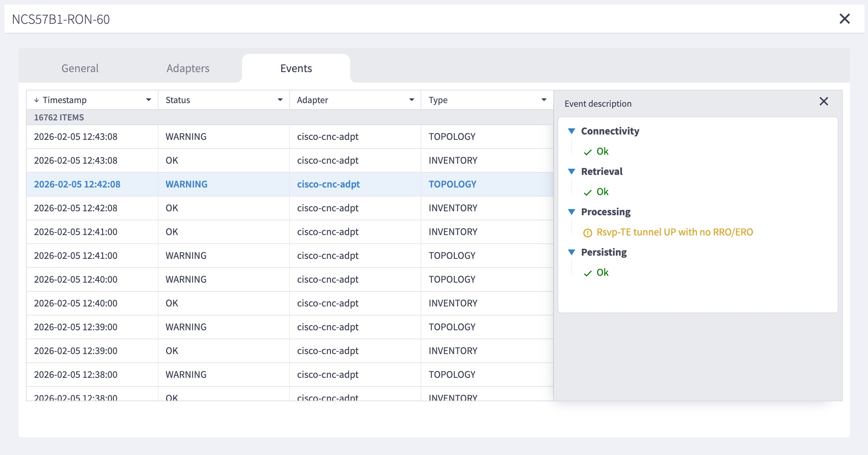Viewport: 868px width, 455px height.
Task: Collapse the Connectivity section
Action: (x=572, y=131)
